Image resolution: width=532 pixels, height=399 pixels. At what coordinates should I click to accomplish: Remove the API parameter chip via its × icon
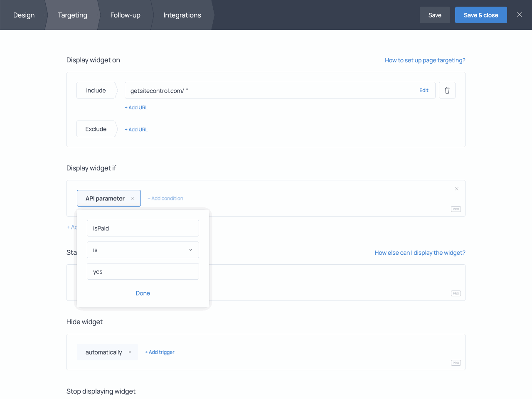pos(132,198)
